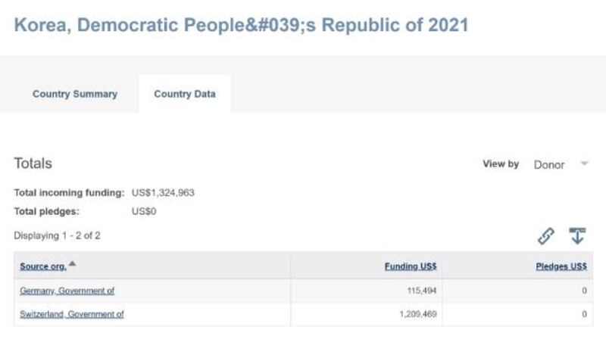Sort table by Funding US$ column
Screen dimensions: 606x364
pyautogui.click(x=411, y=266)
